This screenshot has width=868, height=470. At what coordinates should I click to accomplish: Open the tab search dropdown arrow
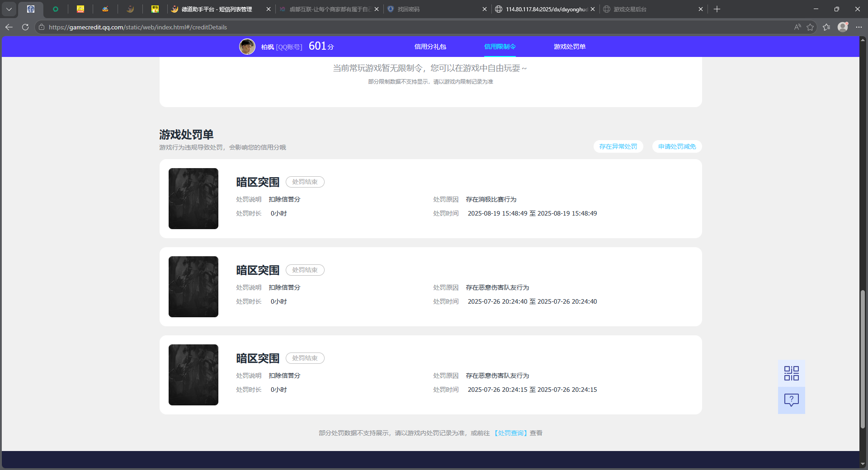(9, 9)
